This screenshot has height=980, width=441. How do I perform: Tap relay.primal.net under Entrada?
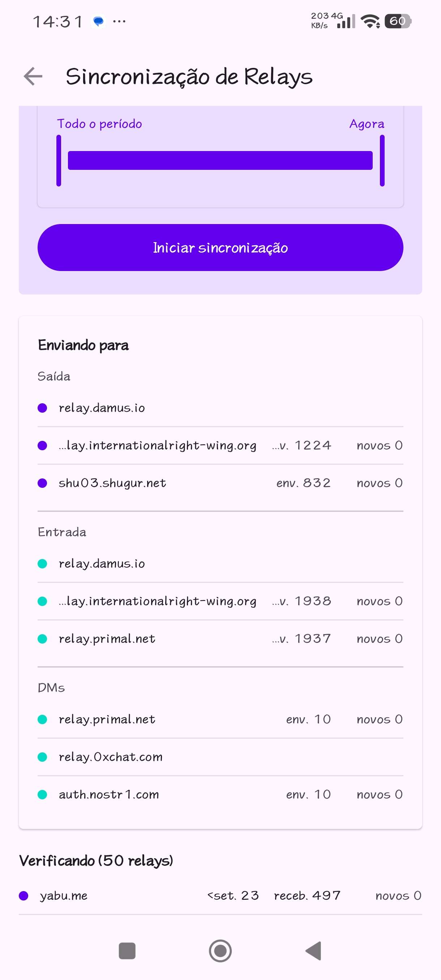tap(107, 639)
